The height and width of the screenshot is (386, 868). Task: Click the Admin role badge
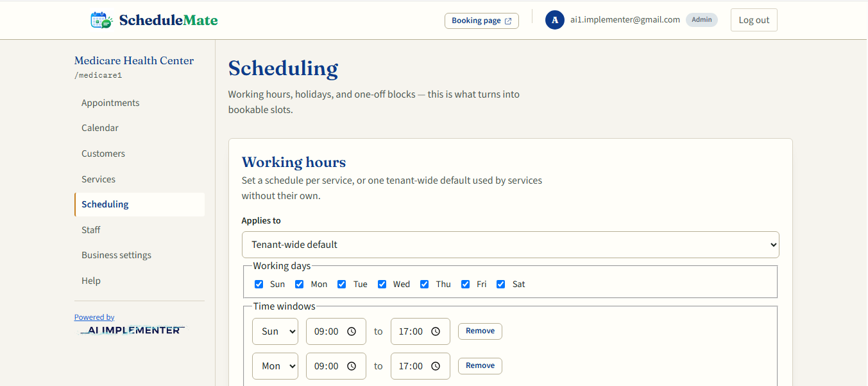[x=702, y=20]
